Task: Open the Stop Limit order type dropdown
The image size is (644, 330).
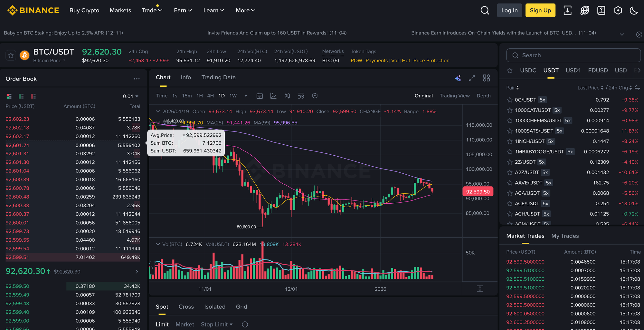Action: [x=217, y=325]
